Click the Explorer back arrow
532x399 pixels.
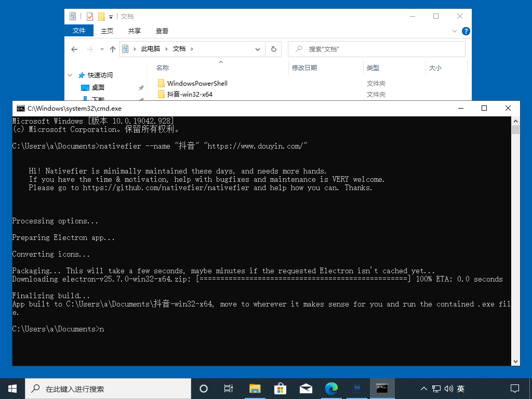[x=74, y=49]
